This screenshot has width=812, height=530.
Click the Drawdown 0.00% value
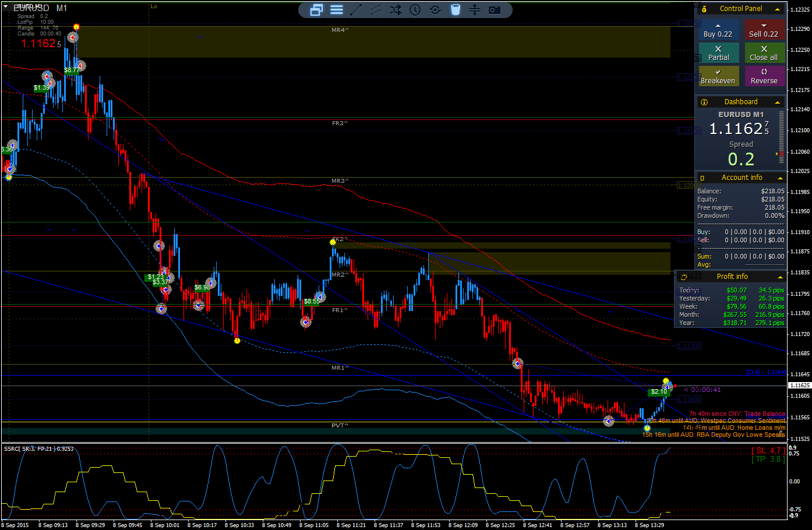click(x=774, y=215)
